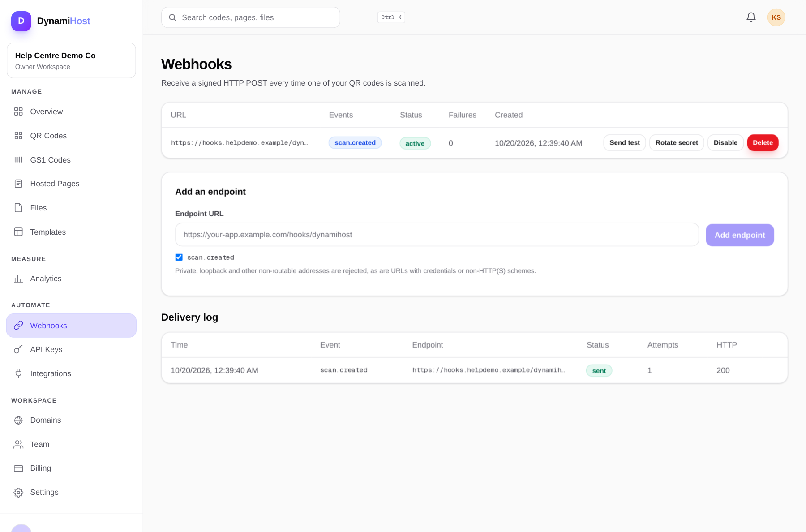Click the Attempts column header
This screenshot has width=806, height=532.
click(663, 345)
